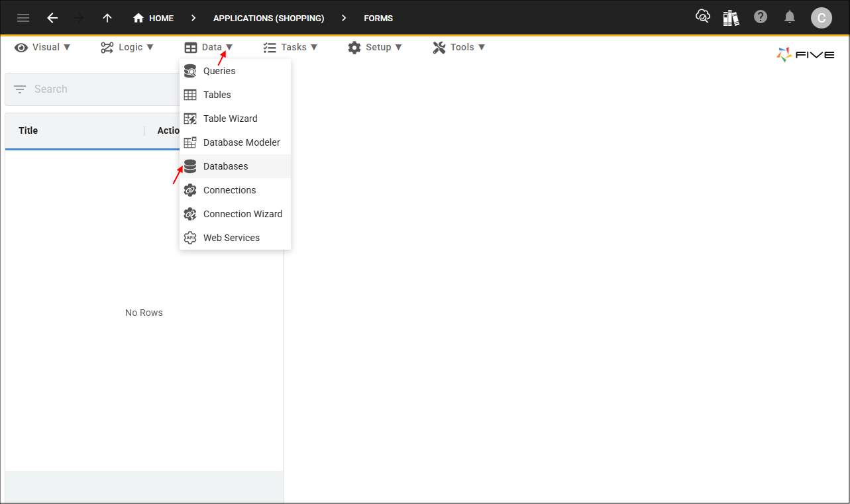Launch the Table Wizard
This screenshot has height=504, width=850.
(x=231, y=119)
